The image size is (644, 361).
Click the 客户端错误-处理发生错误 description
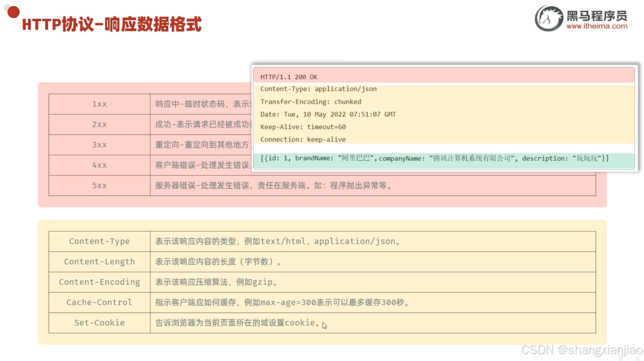pos(203,165)
